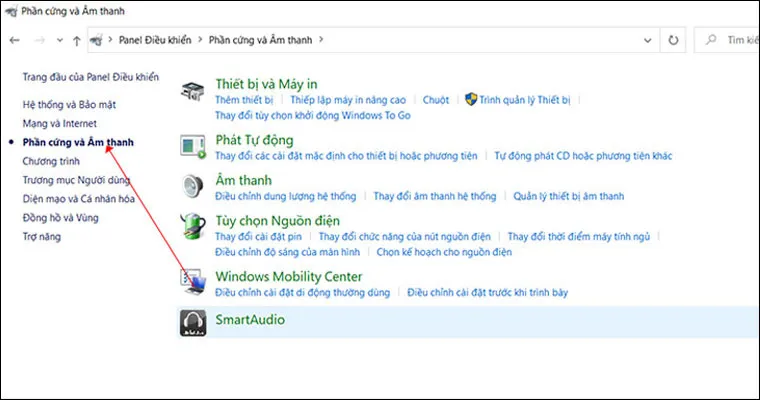Image resolution: width=760 pixels, height=400 pixels.
Task: Click the Windows Mobility Center laptop icon
Action: 193,283
